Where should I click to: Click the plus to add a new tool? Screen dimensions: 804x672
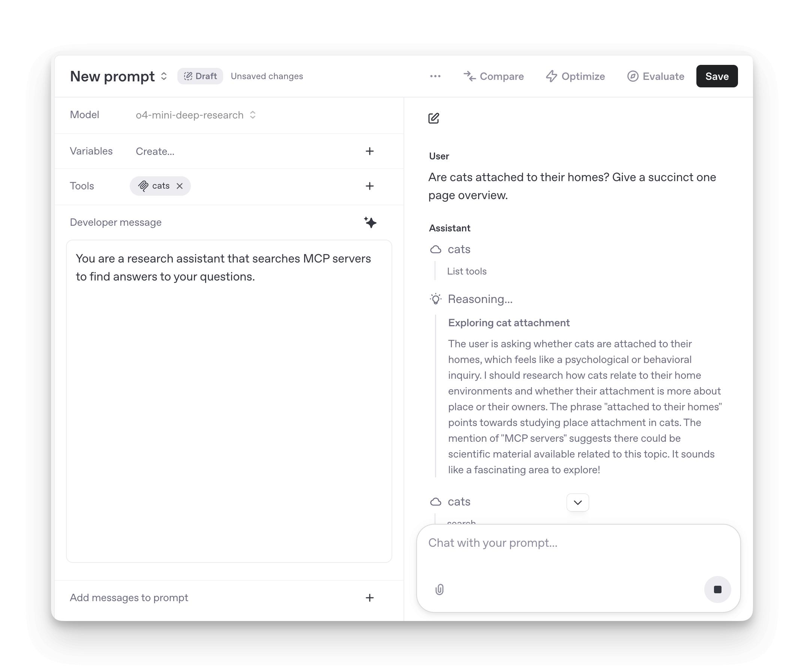click(370, 186)
